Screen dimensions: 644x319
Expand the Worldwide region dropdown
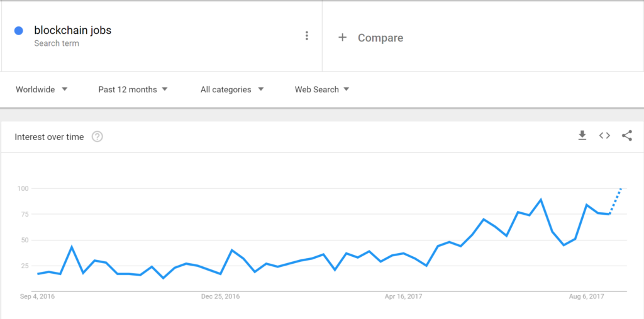point(42,89)
